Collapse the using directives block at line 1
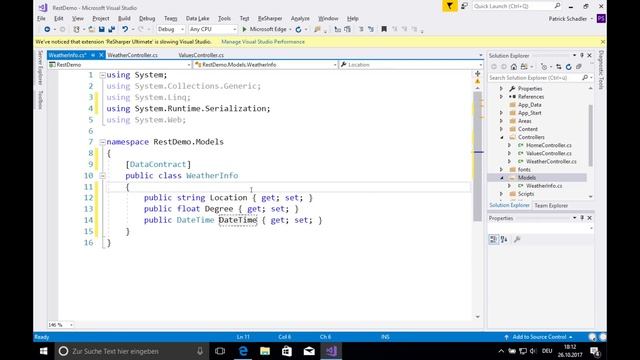 tap(102, 75)
